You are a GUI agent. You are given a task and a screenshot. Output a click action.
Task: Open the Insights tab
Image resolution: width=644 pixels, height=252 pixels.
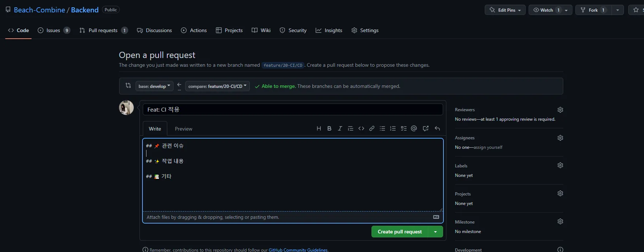329,30
